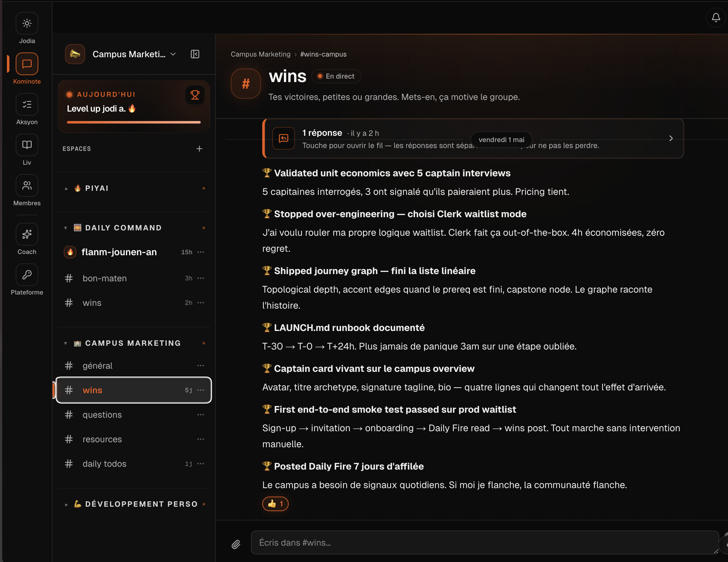Select bon-maten channel

click(x=134, y=278)
